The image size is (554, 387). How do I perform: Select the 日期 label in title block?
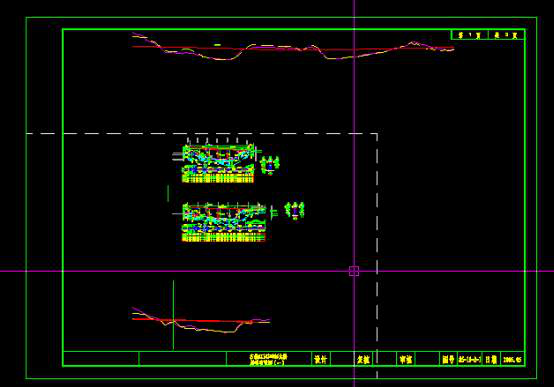click(x=491, y=359)
